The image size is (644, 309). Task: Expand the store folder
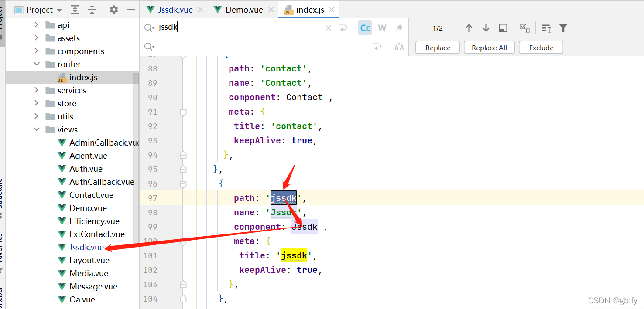[37, 103]
